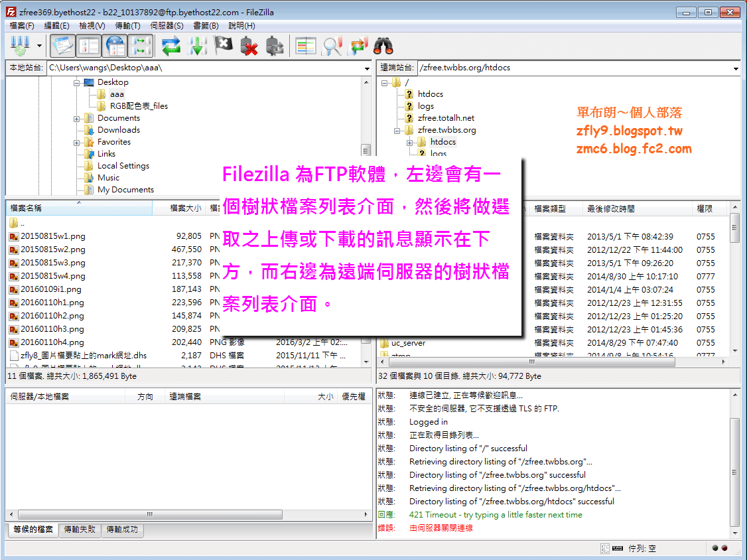Toggle message log display icon
The height and width of the screenshot is (560, 747).
coord(62,46)
